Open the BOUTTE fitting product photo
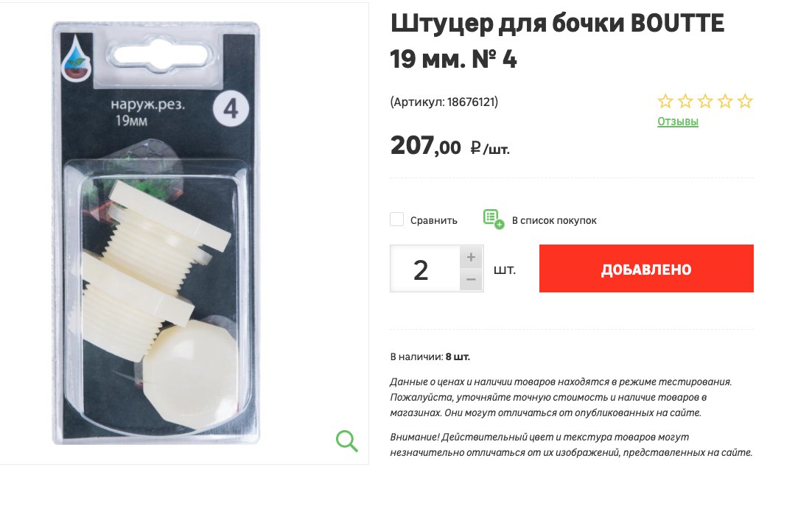812x520 pixels. (156, 233)
